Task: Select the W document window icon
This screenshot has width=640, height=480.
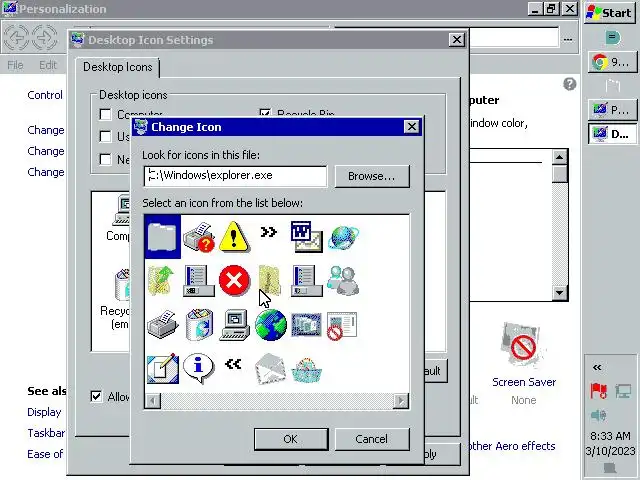Action: (x=307, y=237)
